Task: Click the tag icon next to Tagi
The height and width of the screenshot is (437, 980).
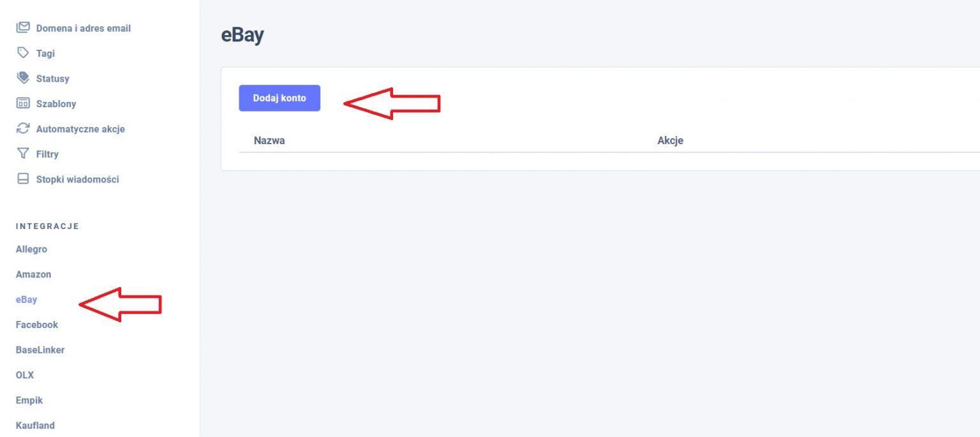Action: pos(23,53)
